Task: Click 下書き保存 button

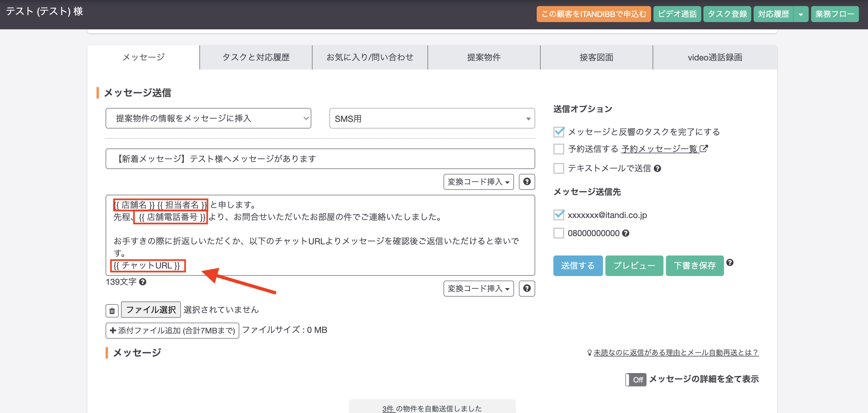Action: pyautogui.click(x=694, y=265)
